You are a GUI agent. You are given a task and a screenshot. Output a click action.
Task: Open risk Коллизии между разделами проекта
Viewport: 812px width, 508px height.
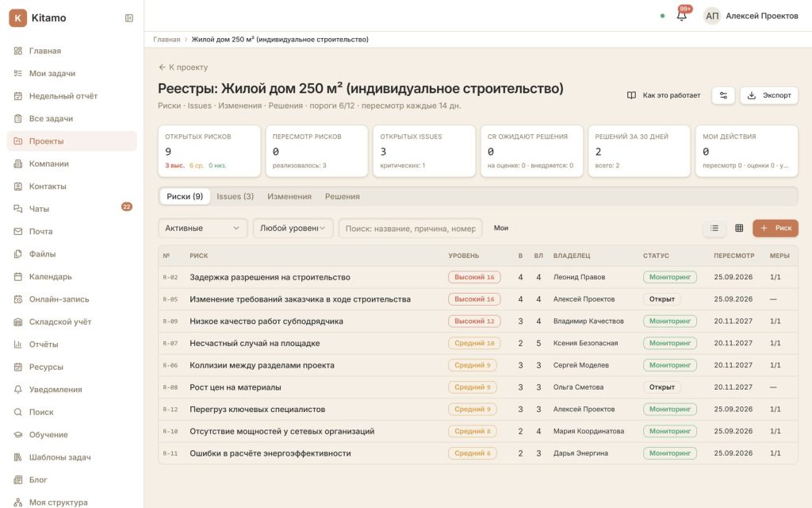pyautogui.click(x=262, y=365)
